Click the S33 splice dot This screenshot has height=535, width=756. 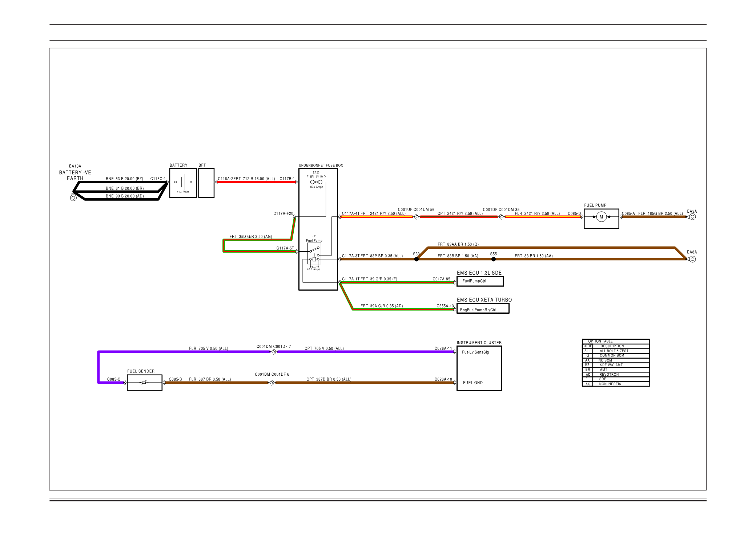pos(417,259)
